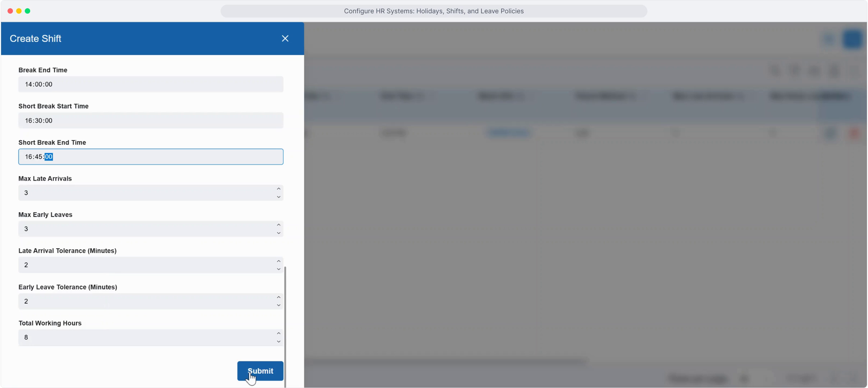The height and width of the screenshot is (388, 868).
Task: Click the "Break End Time" label
Action: pyautogui.click(x=43, y=70)
